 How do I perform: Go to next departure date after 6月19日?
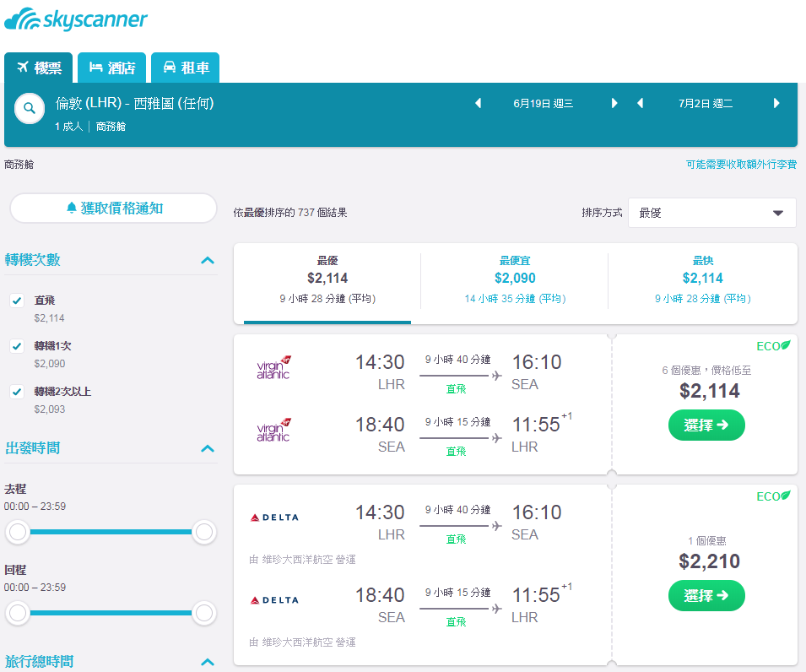pos(614,103)
